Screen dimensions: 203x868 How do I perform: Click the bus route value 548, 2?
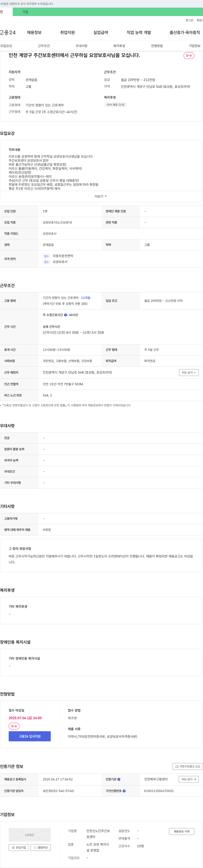click(x=47, y=395)
